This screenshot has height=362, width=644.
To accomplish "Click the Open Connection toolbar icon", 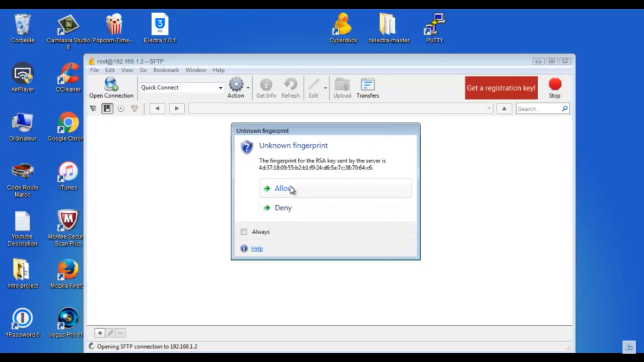I will click(111, 87).
